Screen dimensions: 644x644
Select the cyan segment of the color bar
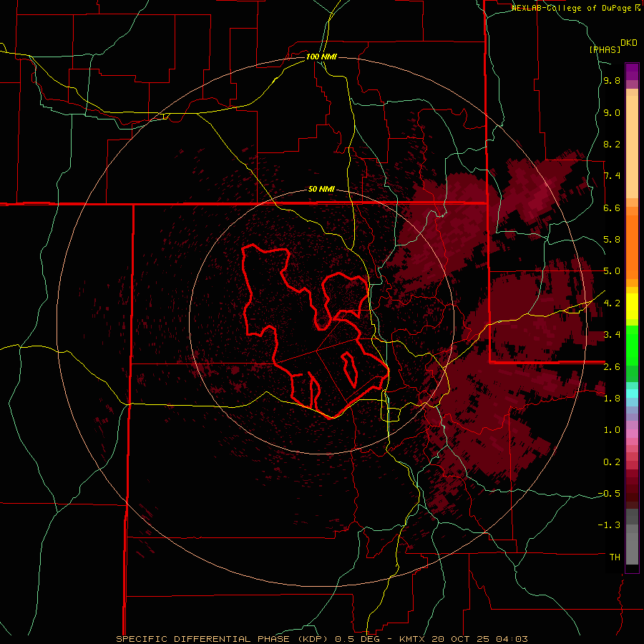(632, 394)
